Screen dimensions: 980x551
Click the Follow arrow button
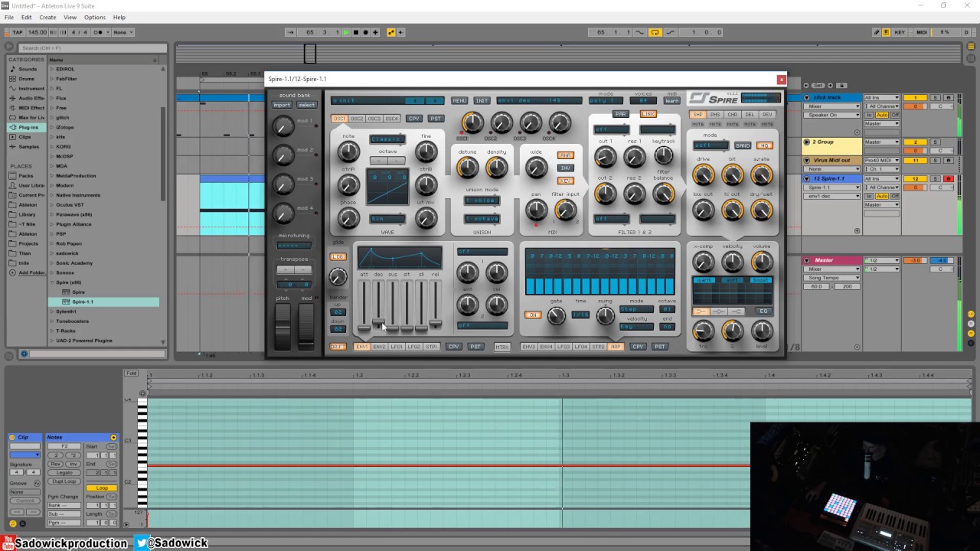(290, 32)
